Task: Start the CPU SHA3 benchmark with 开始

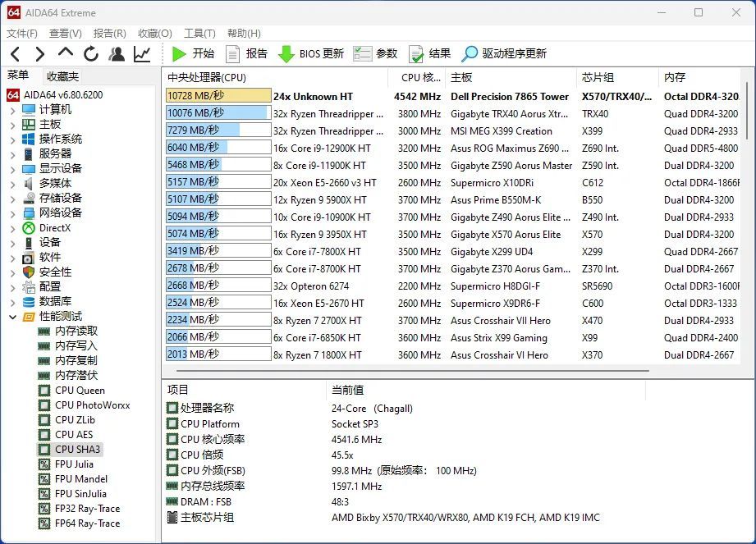Action: click(x=192, y=54)
